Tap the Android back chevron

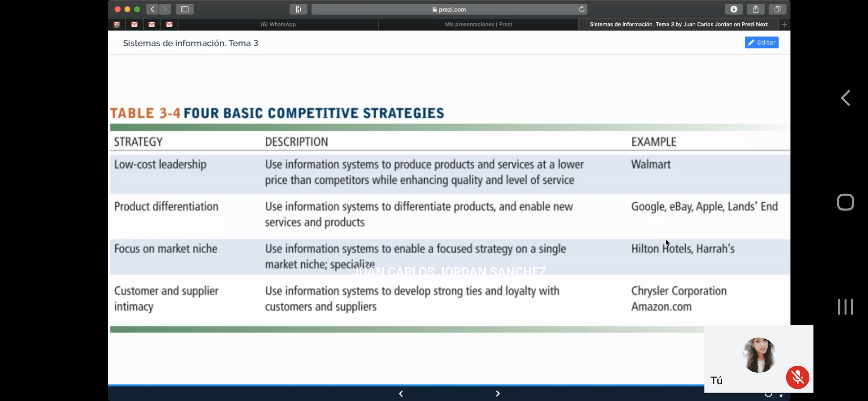point(845,98)
